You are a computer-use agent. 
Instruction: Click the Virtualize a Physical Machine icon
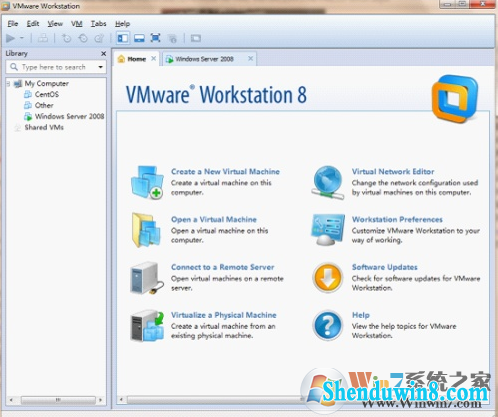tap(147, 326)
